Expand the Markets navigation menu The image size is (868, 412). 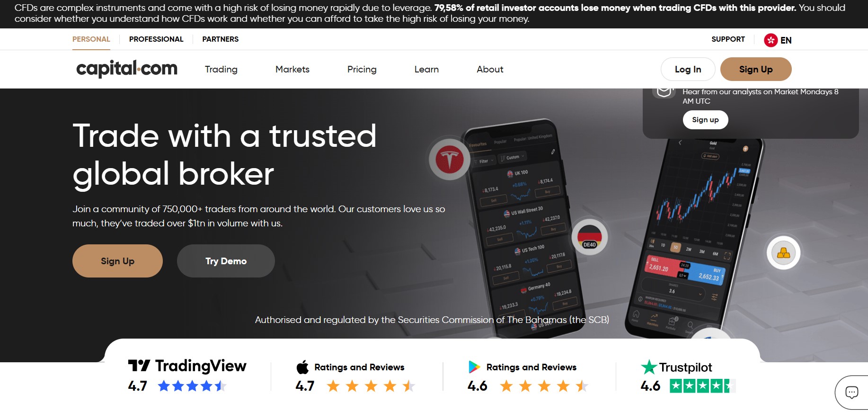pyautogui.click(x=292, y=69)
